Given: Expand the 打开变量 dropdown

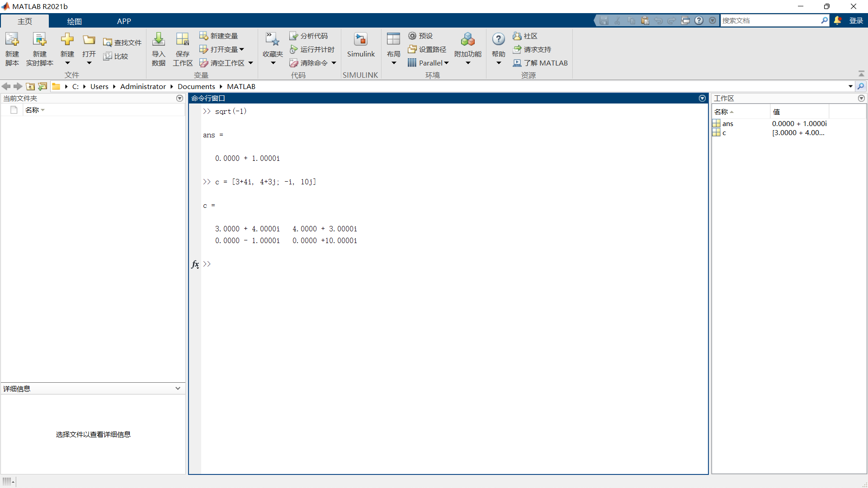Looking at the screenshot, I should [242, 49].
